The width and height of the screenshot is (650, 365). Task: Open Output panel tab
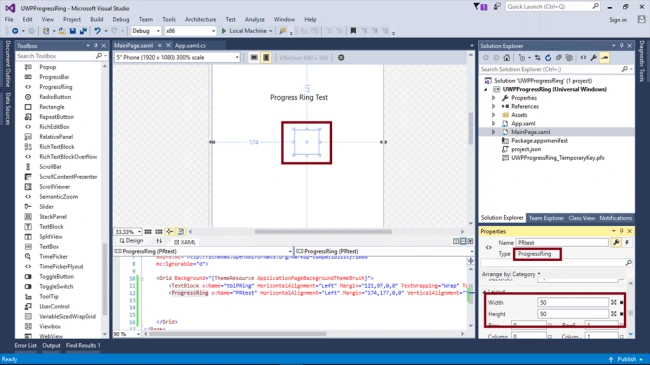(51, 346)
